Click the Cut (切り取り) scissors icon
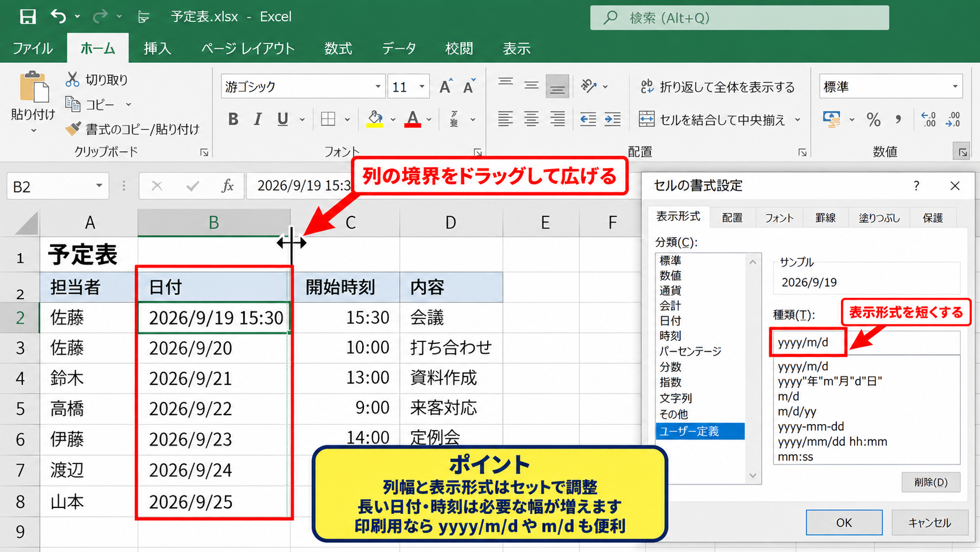 click(73, 79)
